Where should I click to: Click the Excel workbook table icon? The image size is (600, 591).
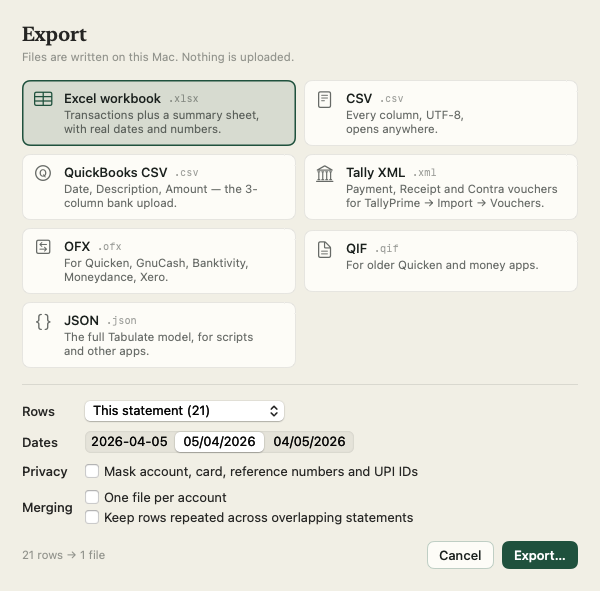[x=43, y=99]
